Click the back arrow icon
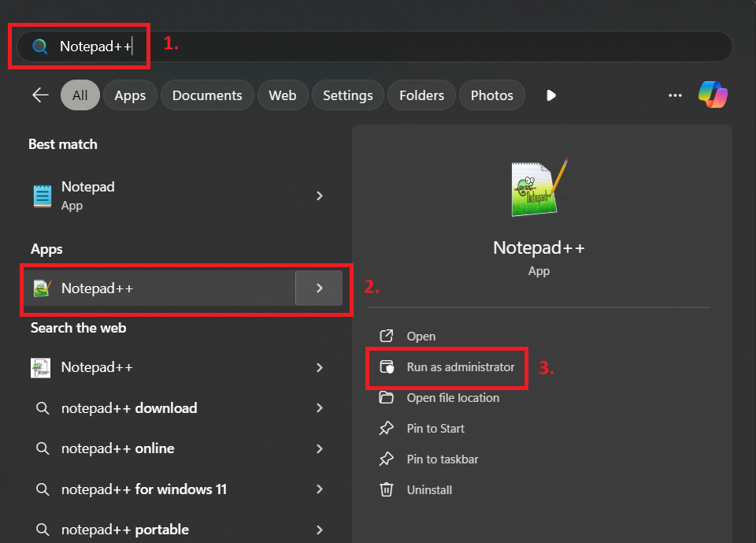756x543 pixels. (x=40, y=95)
